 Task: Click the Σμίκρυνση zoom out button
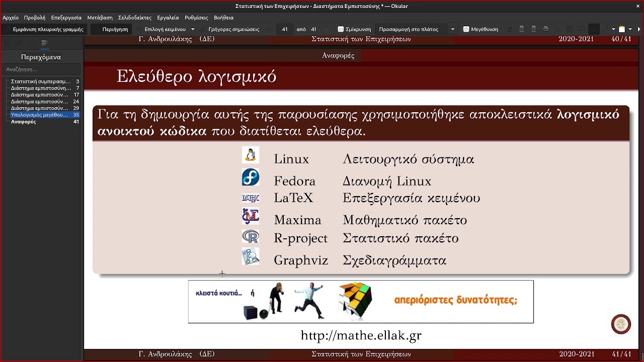click(354, 29)
